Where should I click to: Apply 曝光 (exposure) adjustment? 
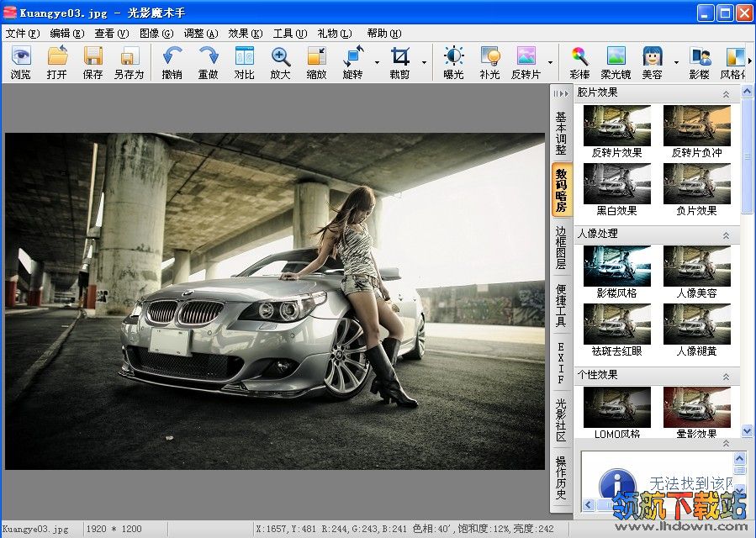click(x=453, y=63)
